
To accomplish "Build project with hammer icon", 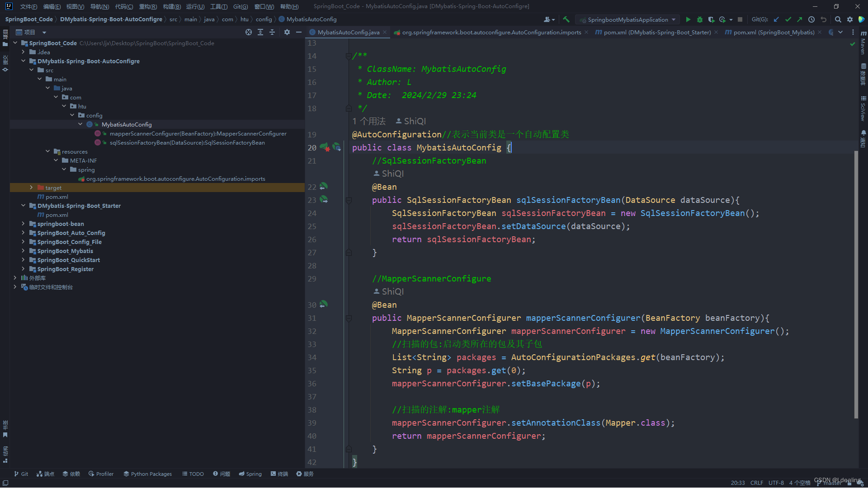I will tap(566, 19).
